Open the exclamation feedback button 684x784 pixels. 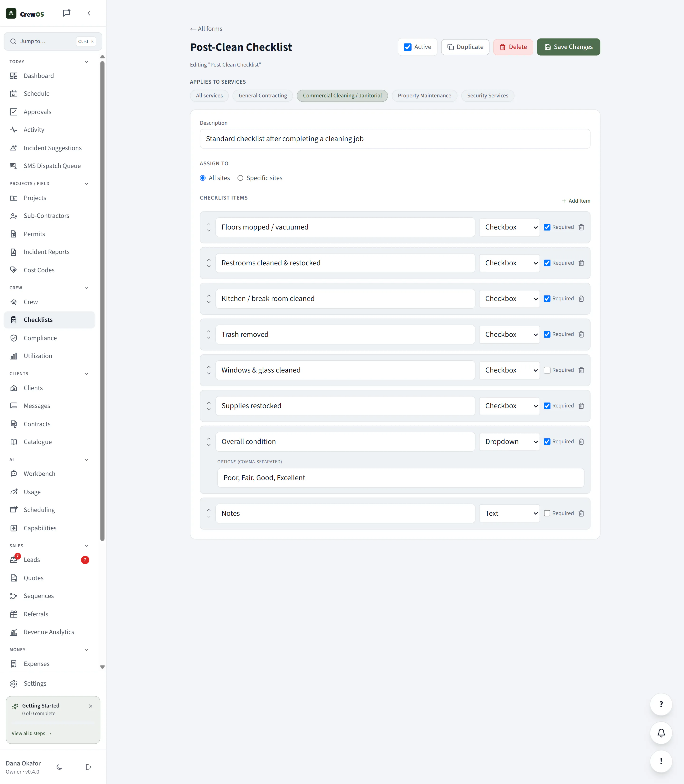click(661, 761)
